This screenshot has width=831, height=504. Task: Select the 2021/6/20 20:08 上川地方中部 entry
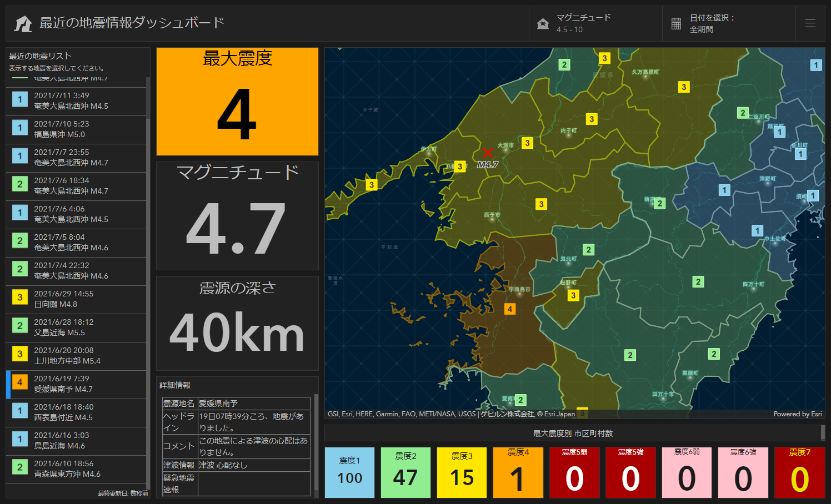(x=76, y=356)
